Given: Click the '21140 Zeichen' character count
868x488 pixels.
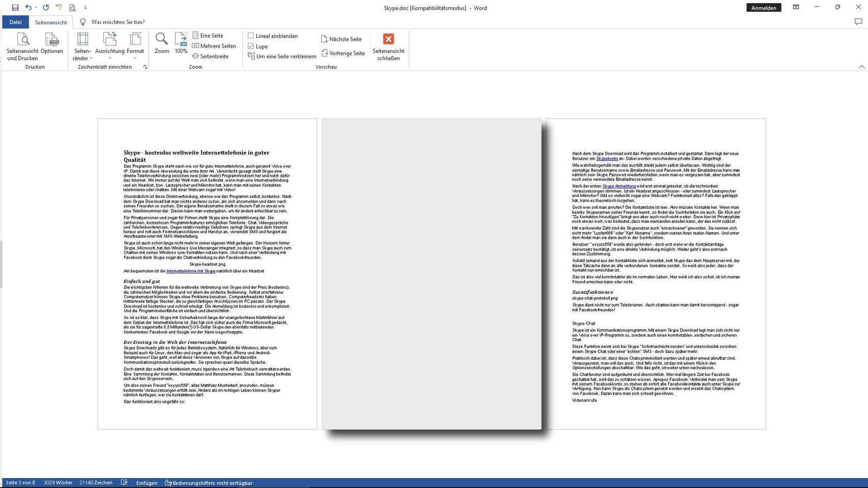Looking at the screenshot, I should point(96,483).
